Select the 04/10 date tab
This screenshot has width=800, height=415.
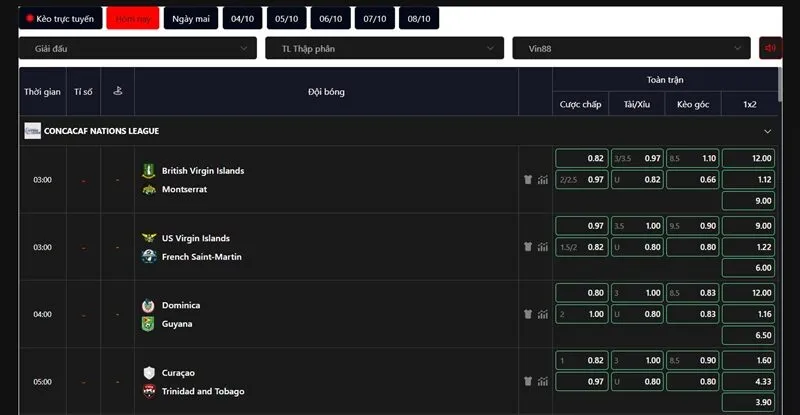pyautogui.click(x=242, y=19)
